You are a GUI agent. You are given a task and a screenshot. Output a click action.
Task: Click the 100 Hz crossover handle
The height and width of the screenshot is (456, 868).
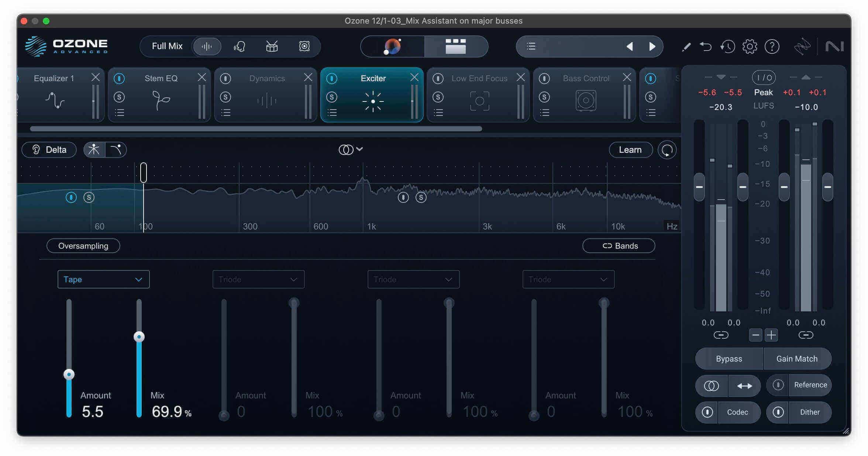(x=144, y=173)
